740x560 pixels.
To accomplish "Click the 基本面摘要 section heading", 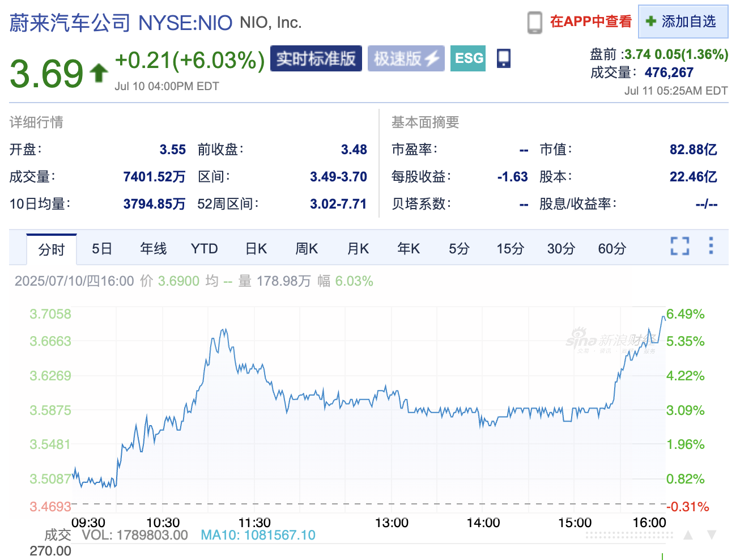I will click(425, 122).
